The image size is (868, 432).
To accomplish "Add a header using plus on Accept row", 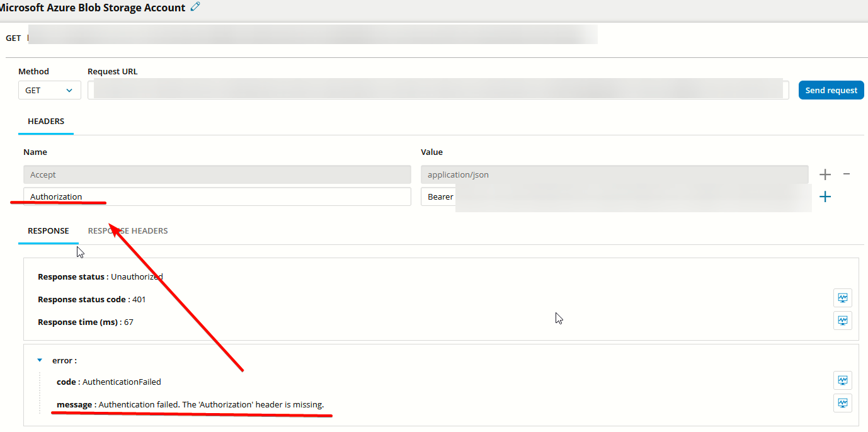I will coord(825,174).
